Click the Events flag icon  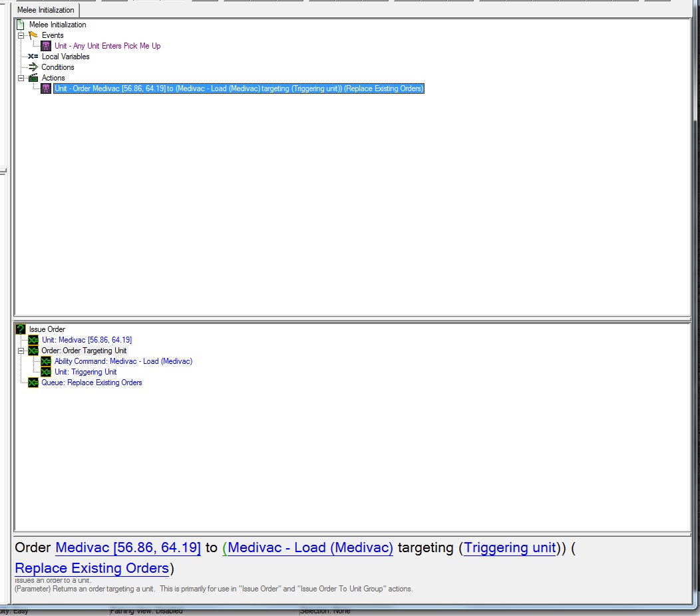pos(33,35)
